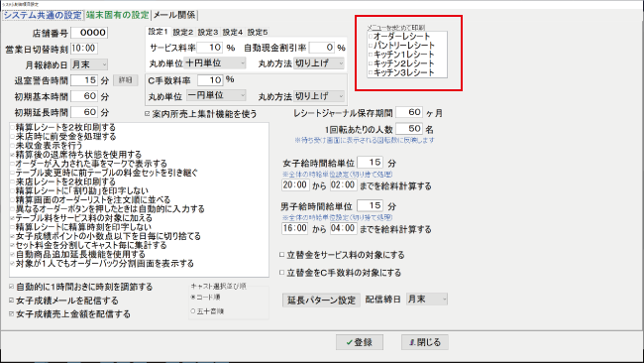Click the 登録 button
Viewport: 644px width, 363px height.
[360, 342]
